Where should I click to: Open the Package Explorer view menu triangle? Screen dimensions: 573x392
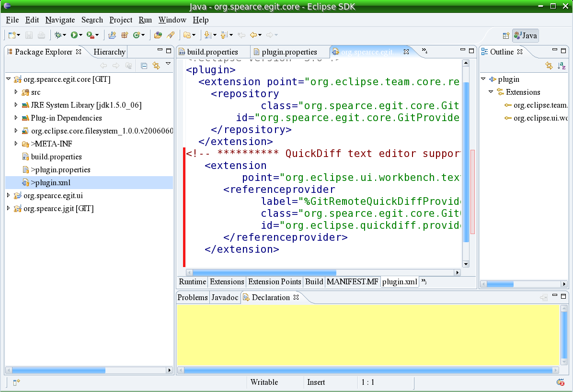[x=168, y=64]
